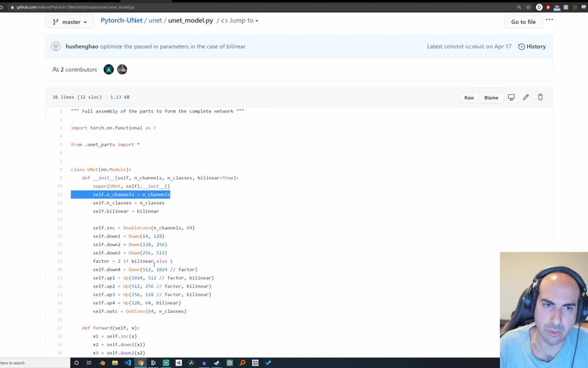
Task: Open the second contributor's gray avatar
Action: (122, 70)
